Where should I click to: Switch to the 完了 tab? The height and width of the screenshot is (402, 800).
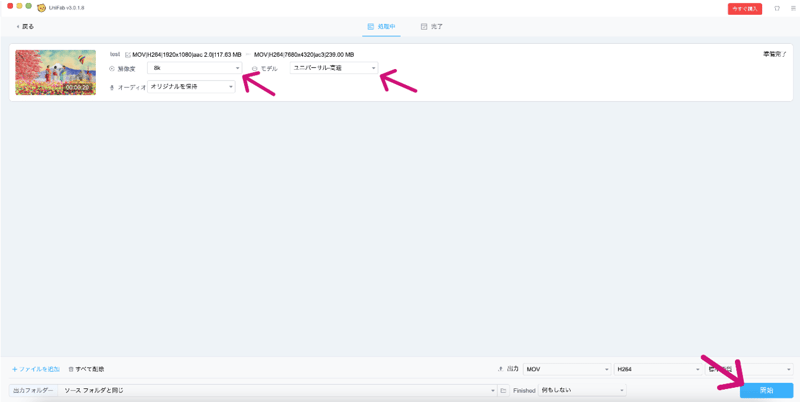431,27
